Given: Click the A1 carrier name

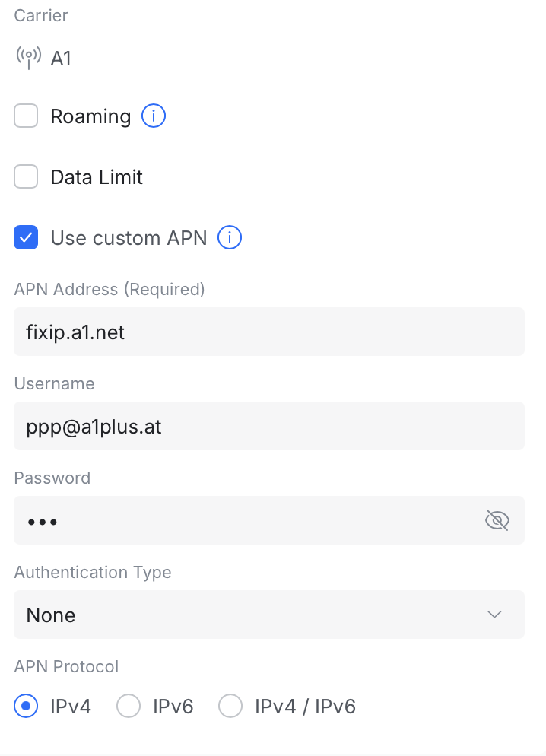Looking at the screenshot, I should [x=61, y=59].
